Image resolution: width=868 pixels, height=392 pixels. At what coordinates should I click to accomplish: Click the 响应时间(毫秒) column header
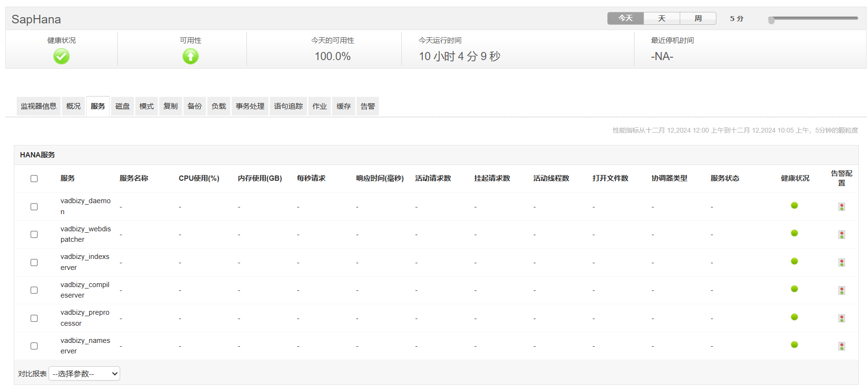380,178
